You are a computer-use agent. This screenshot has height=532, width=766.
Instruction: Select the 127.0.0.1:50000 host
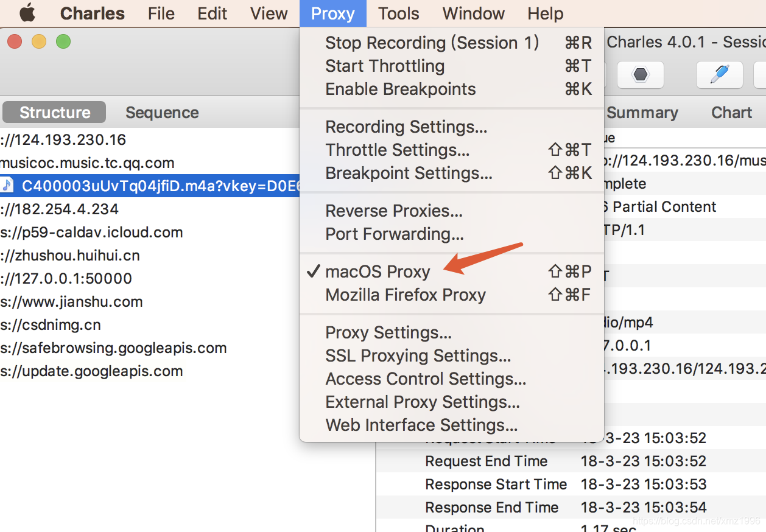coord(66,278)
